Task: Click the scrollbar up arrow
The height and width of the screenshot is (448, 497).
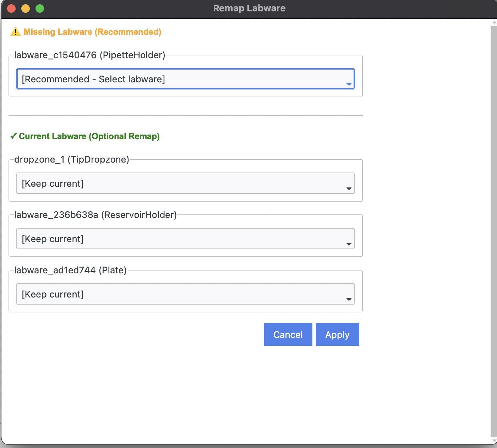Action: pos(494,23)
